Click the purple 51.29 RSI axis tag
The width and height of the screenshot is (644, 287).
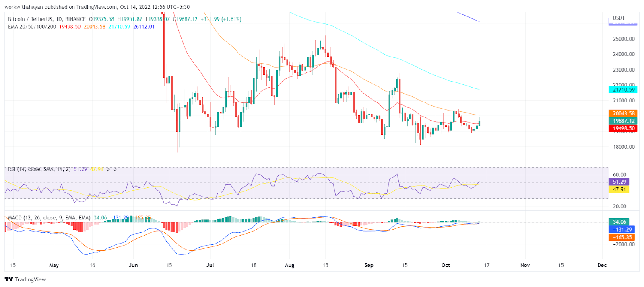point(619,182)
